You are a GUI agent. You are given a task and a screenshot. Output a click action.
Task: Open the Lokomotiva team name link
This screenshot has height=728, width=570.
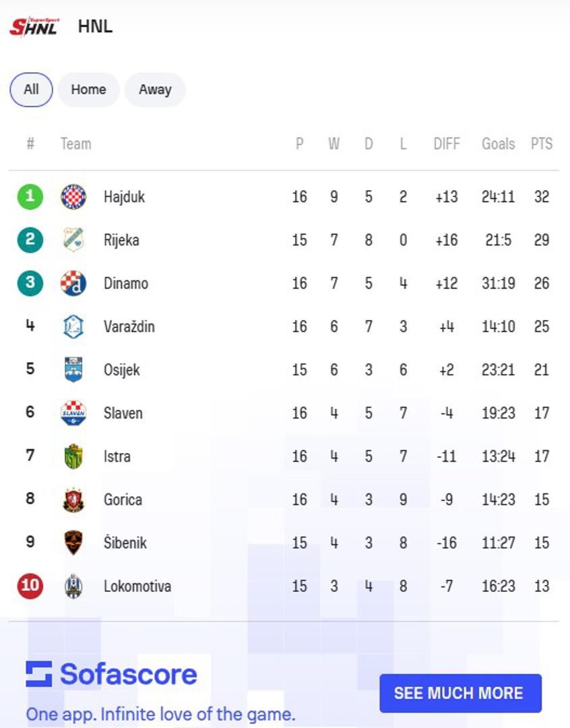pyautogui.click(x=137, y=586)
